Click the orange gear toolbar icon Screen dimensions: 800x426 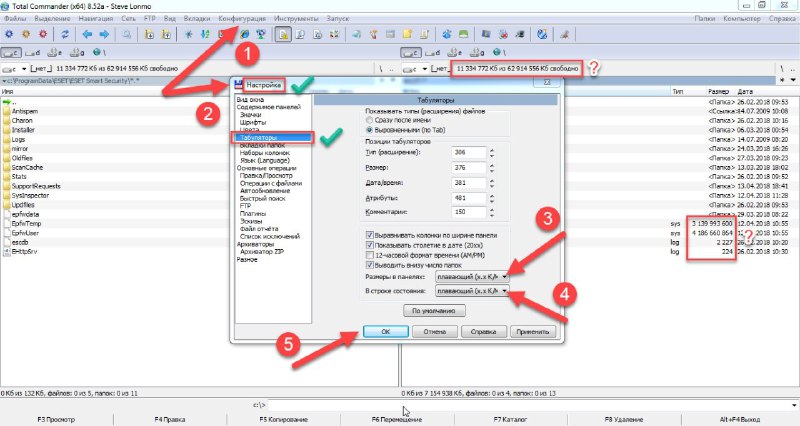click(x=26, y=34)
